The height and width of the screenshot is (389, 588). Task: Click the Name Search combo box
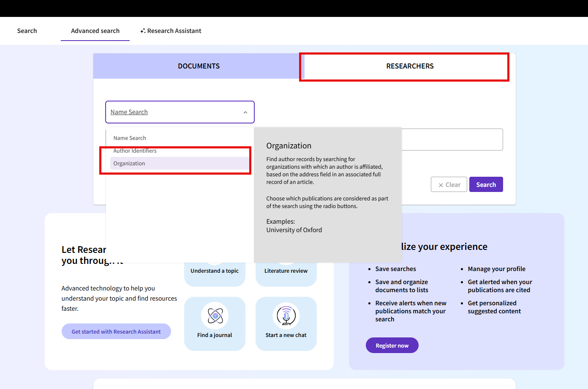173,112
